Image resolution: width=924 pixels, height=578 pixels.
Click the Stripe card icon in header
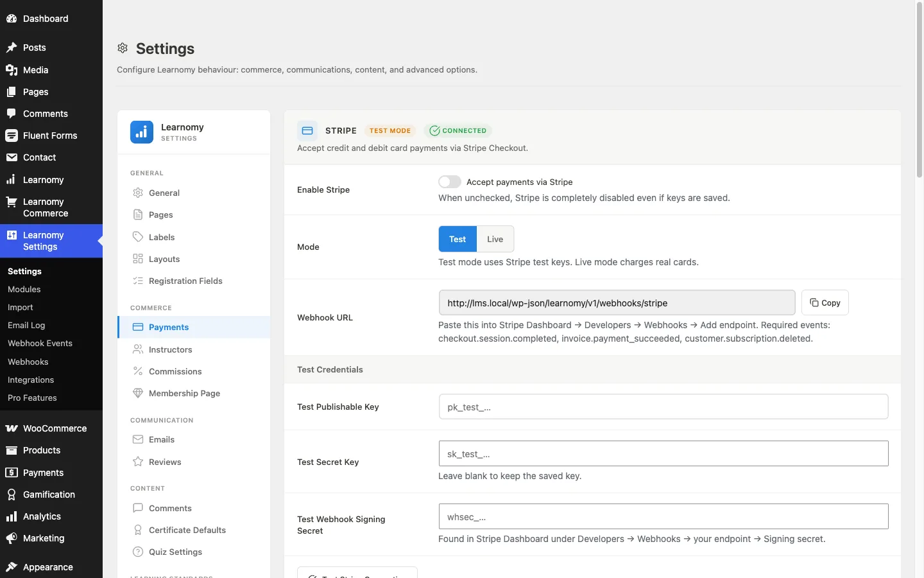[307, 130]
